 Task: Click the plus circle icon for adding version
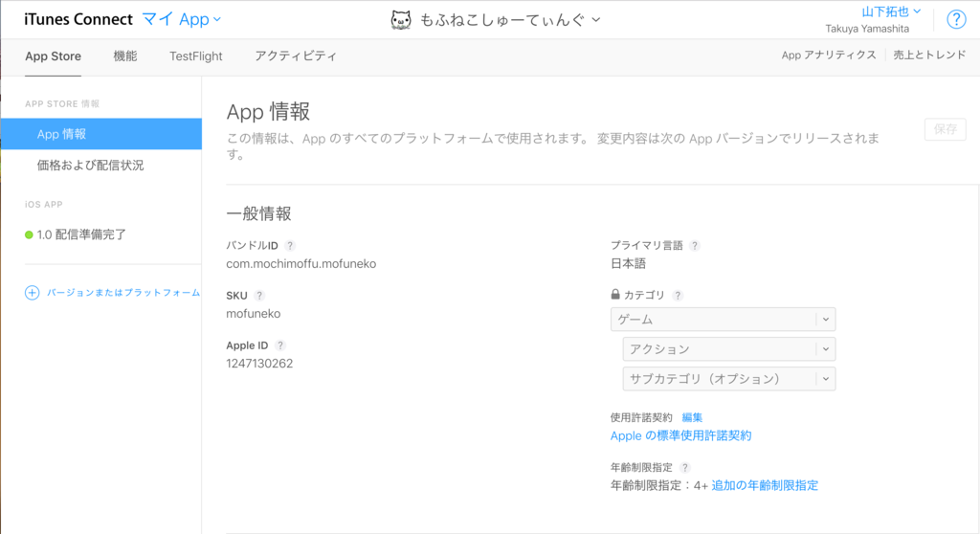coord(32,293)
